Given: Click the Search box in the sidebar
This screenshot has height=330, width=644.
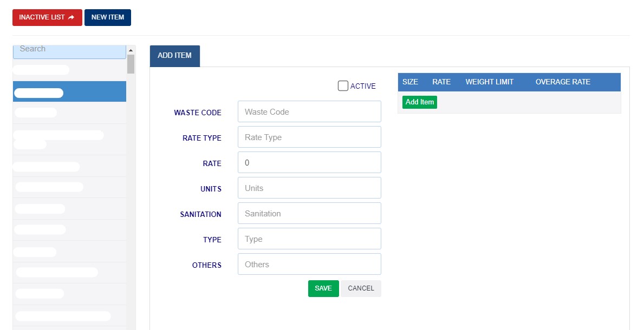Looking at the screenshot, I should tap(69, 49).
